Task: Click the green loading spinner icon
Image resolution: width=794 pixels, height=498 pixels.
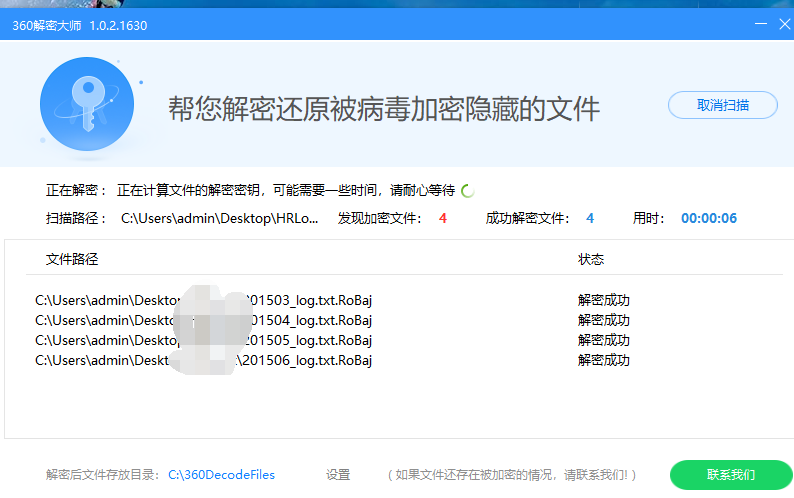Action: (x=467, y=191)
